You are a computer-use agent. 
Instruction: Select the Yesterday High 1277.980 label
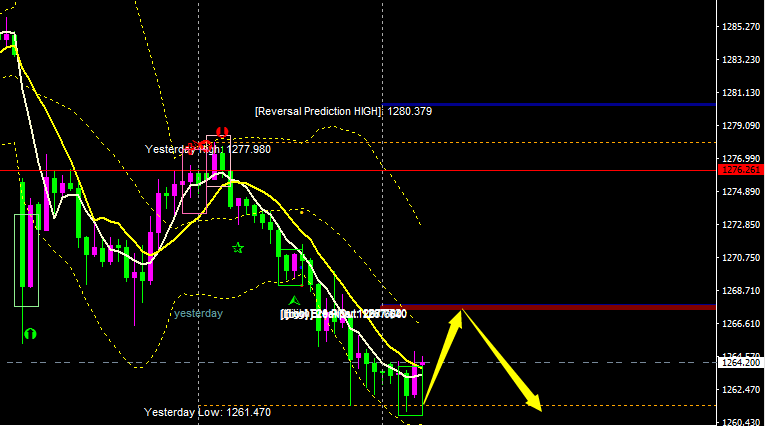208,149
